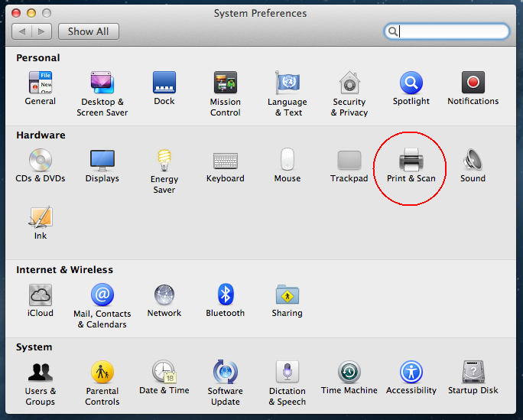
Task: Launch Software Update pane
Action: tap(226, 373)
